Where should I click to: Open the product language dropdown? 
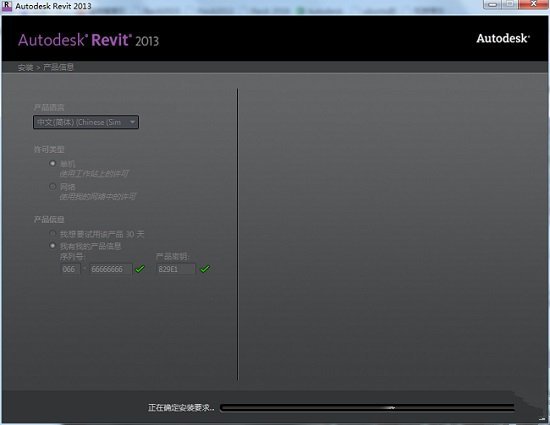click(x=86, y=122)
